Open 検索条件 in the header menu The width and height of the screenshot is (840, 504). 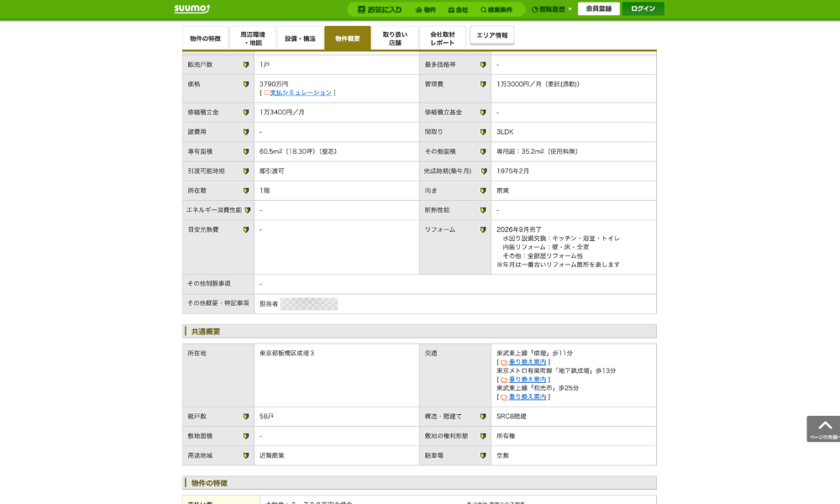tap(496, 9)
